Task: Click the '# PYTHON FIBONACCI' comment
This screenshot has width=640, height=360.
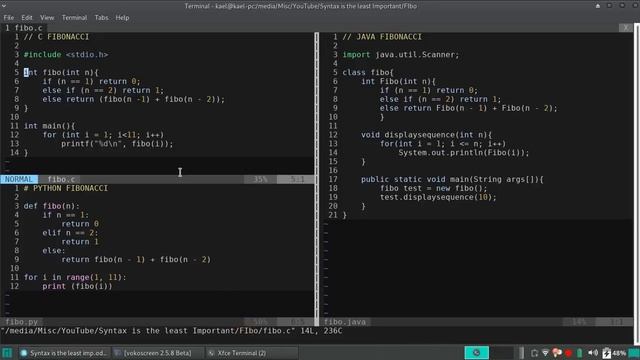Action: (66, 188)
